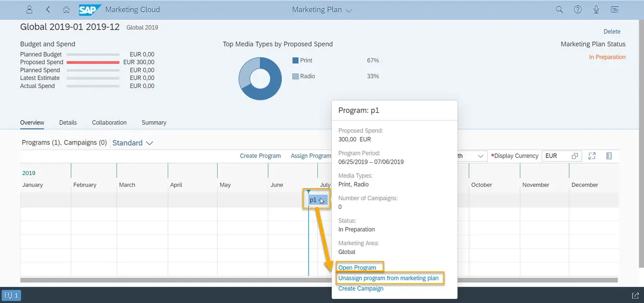This screenshot has width=644, height=303.
Task: Click Create Program
Action: (x=260, y=156)
